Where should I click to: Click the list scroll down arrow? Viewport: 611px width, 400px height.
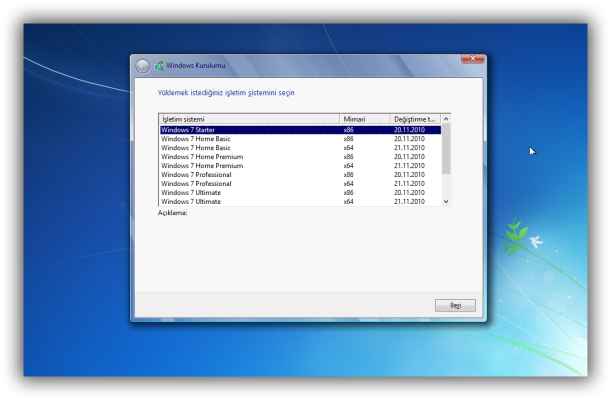(446, 201)
